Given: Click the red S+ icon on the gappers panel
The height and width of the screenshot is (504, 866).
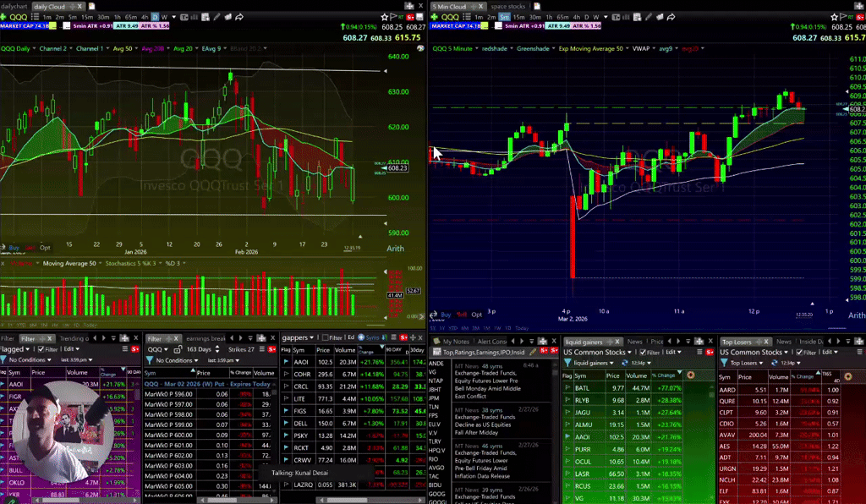Looking at the screenshot, I should 403,337.
